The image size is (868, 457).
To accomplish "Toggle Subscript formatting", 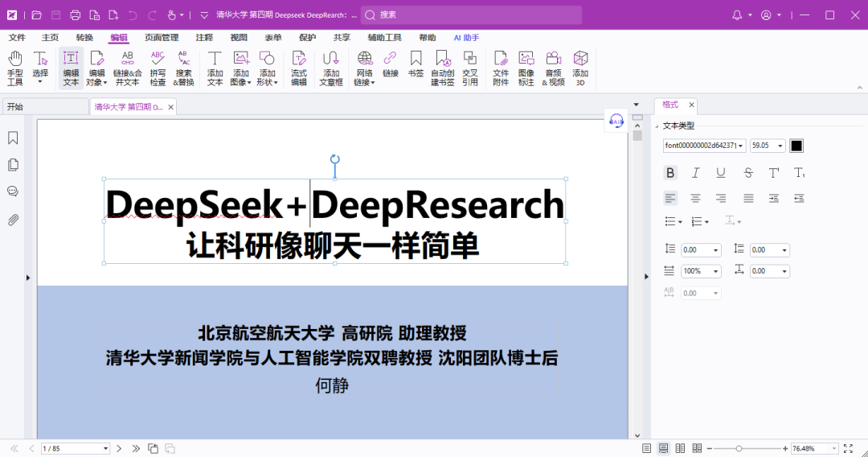I will tap(799, 173).
